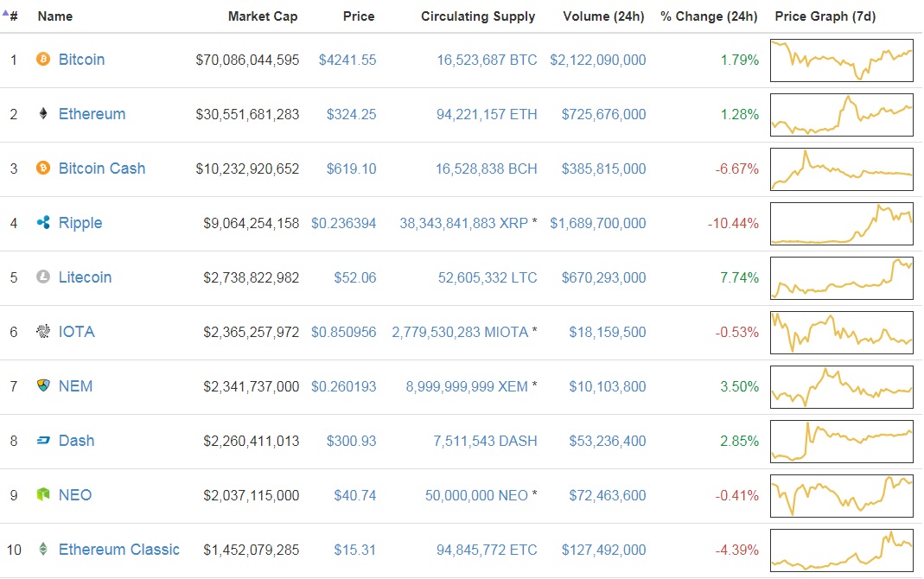Click Ethereum Classic volume $127,492,000
The height and width of the screenshot is (579, 924).
[x=603, y=550]
